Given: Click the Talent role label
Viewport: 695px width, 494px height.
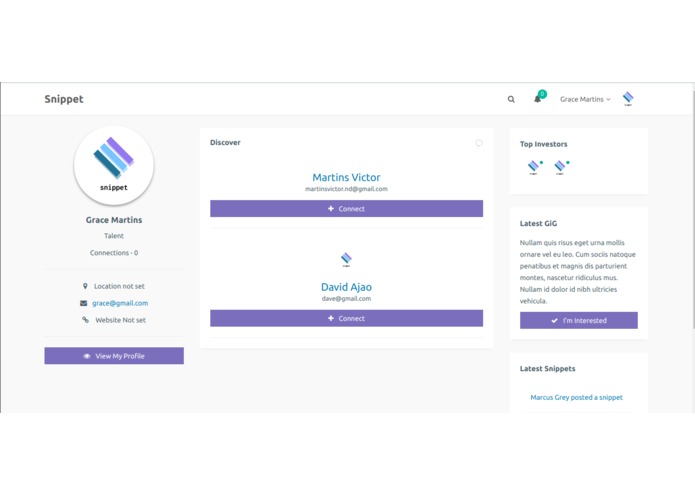Looking at the screenshot, I should 114,236.
